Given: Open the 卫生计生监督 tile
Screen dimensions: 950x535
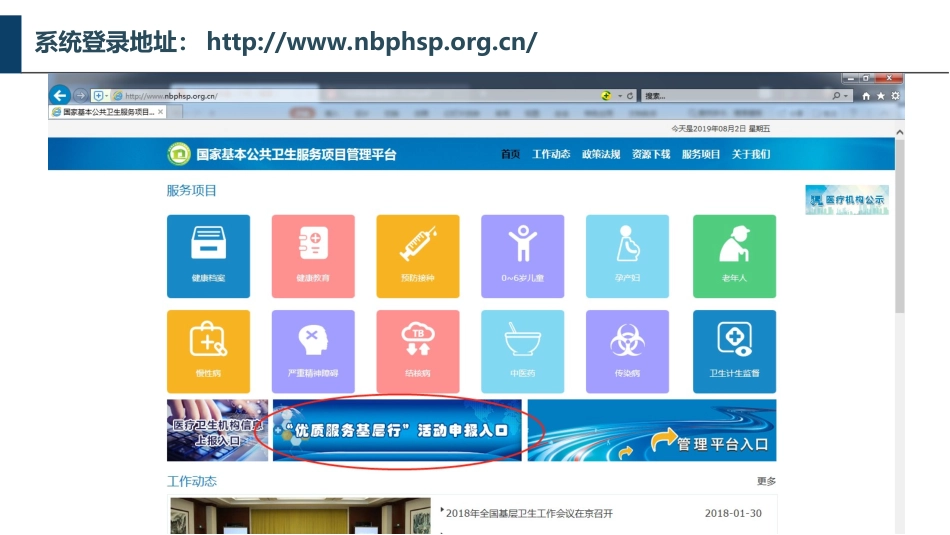Looking at the screenshot, I should point(734,351).
